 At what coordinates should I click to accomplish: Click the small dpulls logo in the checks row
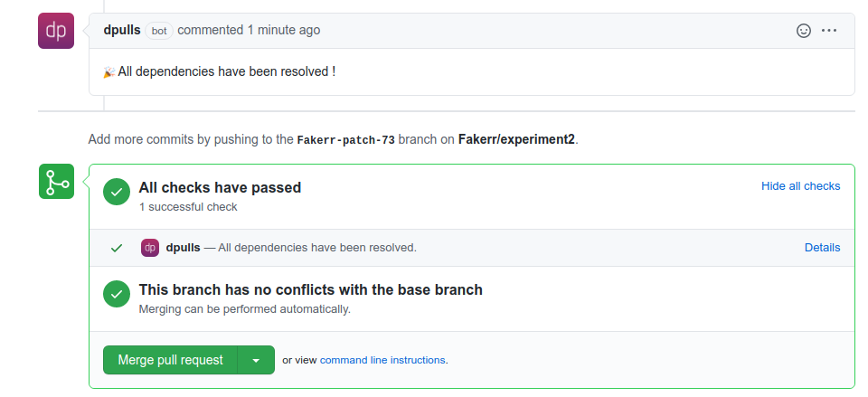[150, 248]
